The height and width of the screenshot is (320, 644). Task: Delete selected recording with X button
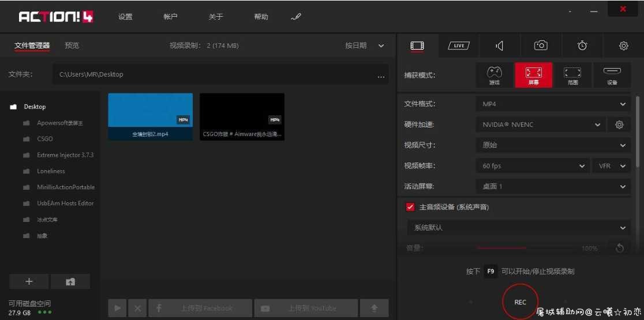[x=137, y=308]
